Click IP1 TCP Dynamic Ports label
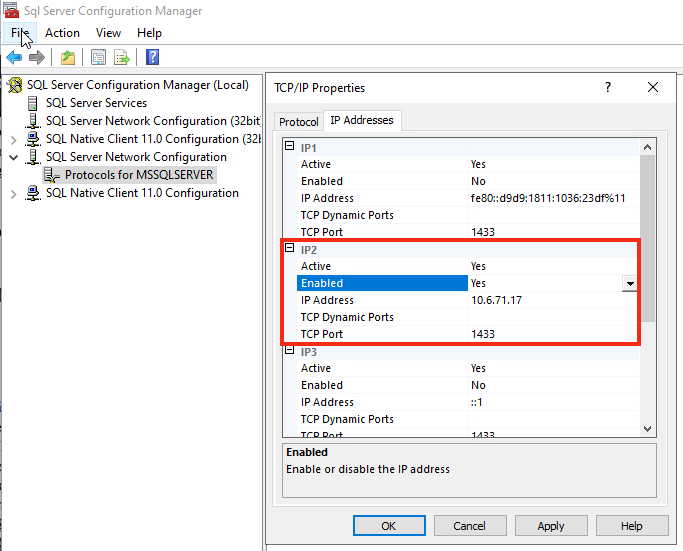The image size is (683, 551). 347,215
